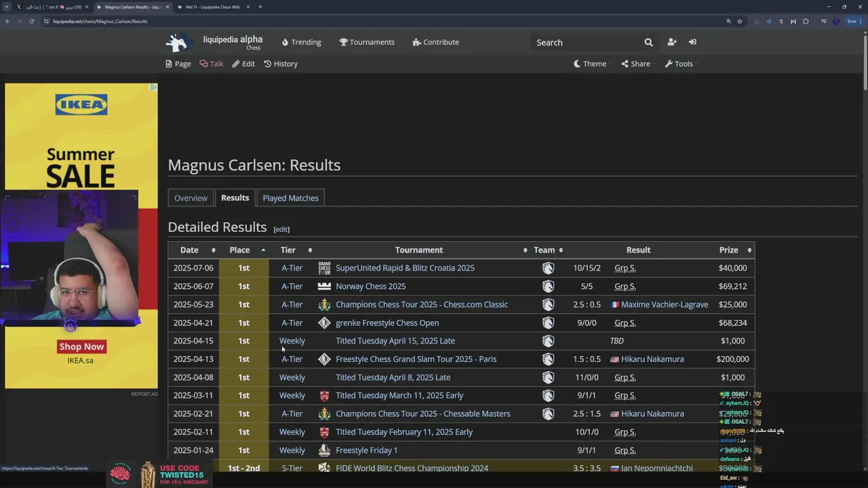868x488 pixels.
Task: Click REPORT AD under the IKEA banner
Action: click(144, 394)
